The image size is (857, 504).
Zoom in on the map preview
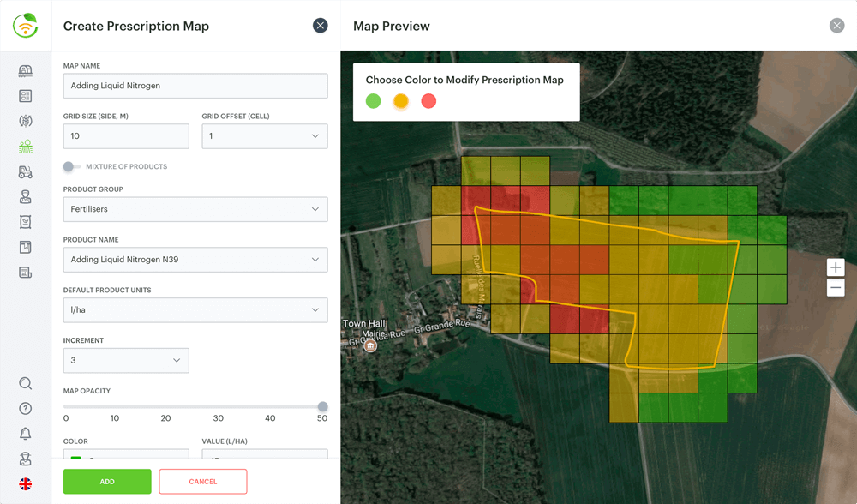click(x=836, y=267)
